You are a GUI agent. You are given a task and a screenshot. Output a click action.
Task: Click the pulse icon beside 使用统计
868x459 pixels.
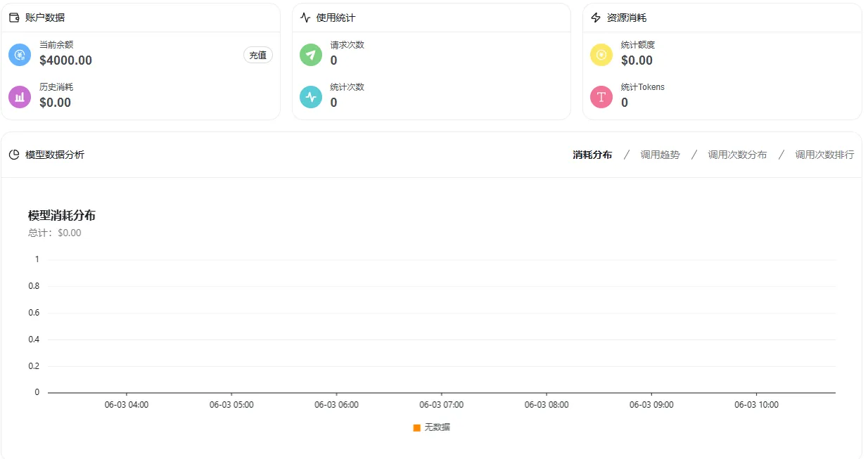tap(305, 18)
